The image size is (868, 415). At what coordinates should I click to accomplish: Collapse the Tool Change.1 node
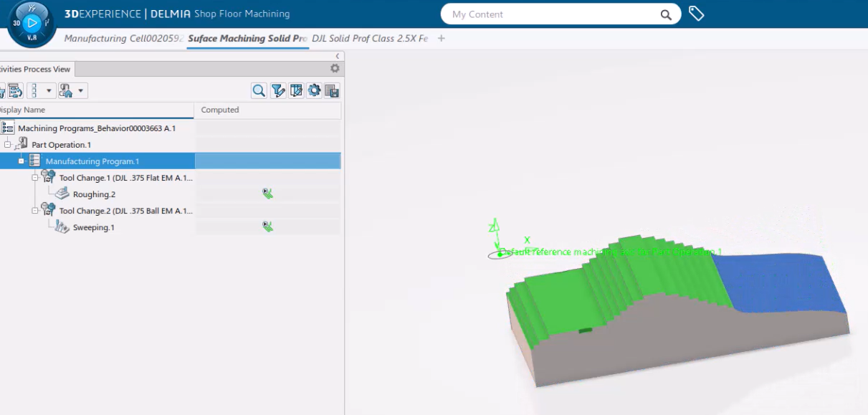pos(35,178)
